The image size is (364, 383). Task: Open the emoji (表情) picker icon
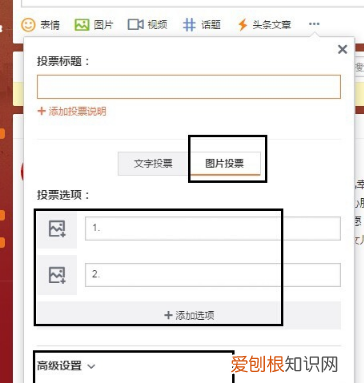click(28, 25)
